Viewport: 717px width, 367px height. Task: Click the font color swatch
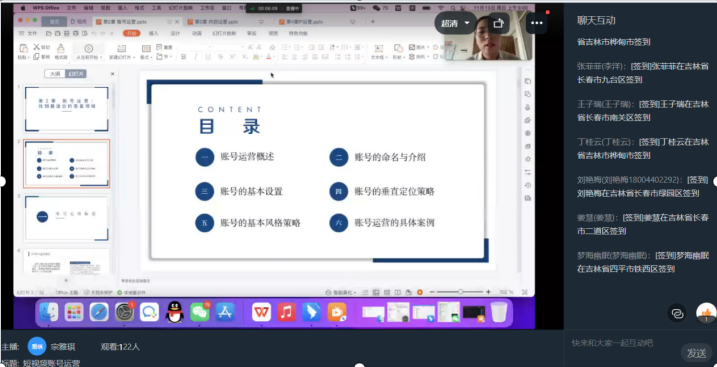(x=269, y=57)
